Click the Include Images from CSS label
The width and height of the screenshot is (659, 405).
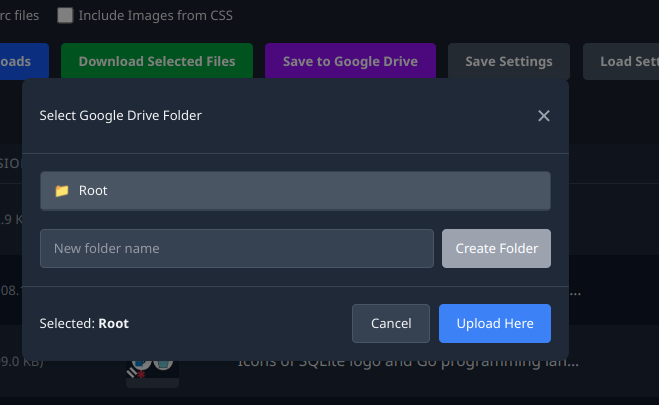(x=155, y=15)
